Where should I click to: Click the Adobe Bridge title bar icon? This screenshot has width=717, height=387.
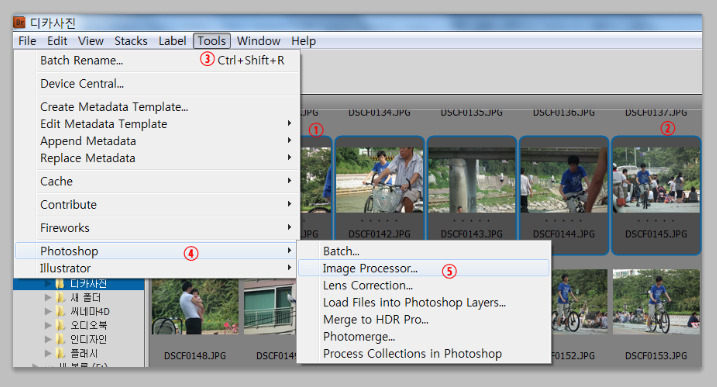(x=20, y=22)
